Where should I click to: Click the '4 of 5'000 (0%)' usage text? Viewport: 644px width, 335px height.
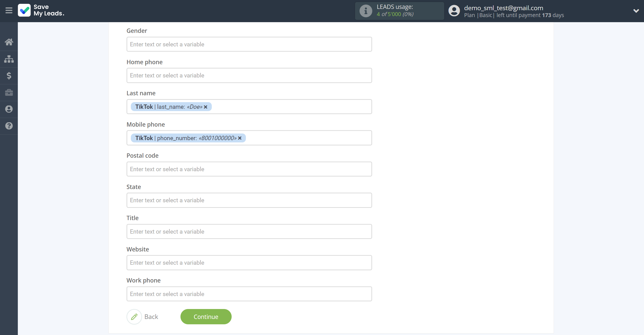pos(395,14)
